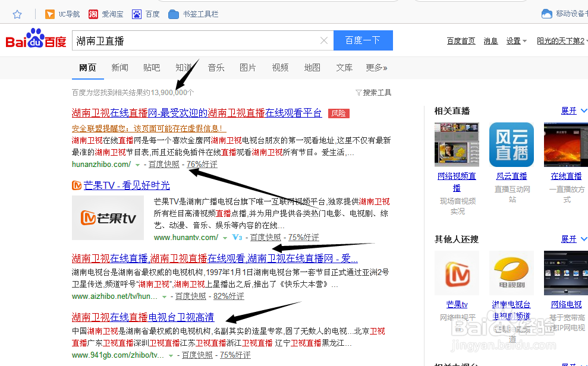Screen dimensions: 588x366
Task: Click the 76%好评 rating link
Action: (x=202, y=164)
